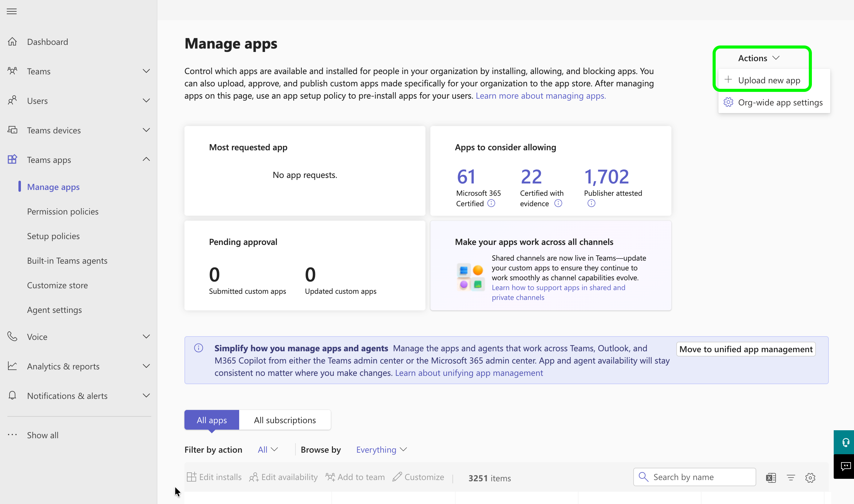
Task: Open Filter by action All dropdown
Action: (x=268, y=449)
